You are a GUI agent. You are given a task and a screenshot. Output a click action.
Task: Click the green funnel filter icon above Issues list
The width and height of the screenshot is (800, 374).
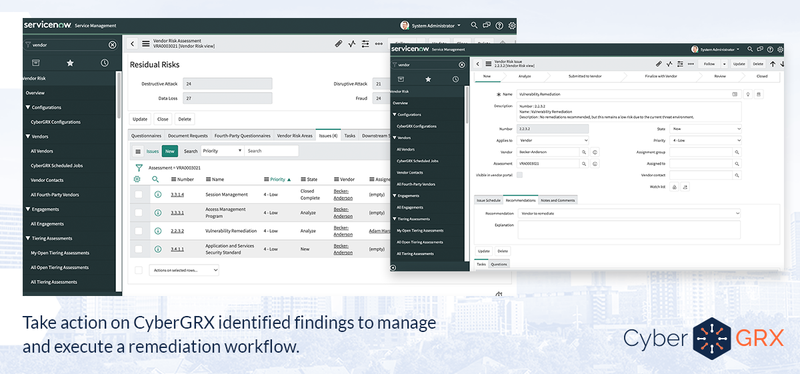(x=139, y=167)
